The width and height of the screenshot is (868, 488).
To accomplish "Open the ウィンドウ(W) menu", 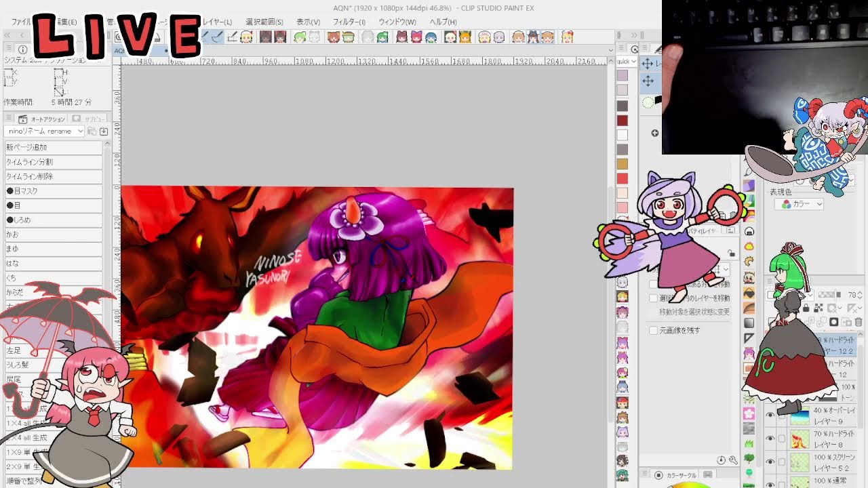I will [397, 22].
